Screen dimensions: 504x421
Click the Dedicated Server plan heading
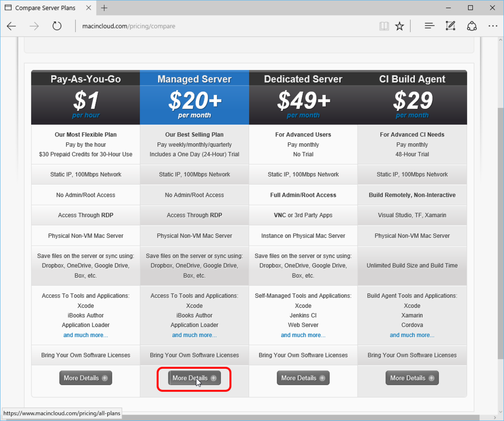coord(303,79)
